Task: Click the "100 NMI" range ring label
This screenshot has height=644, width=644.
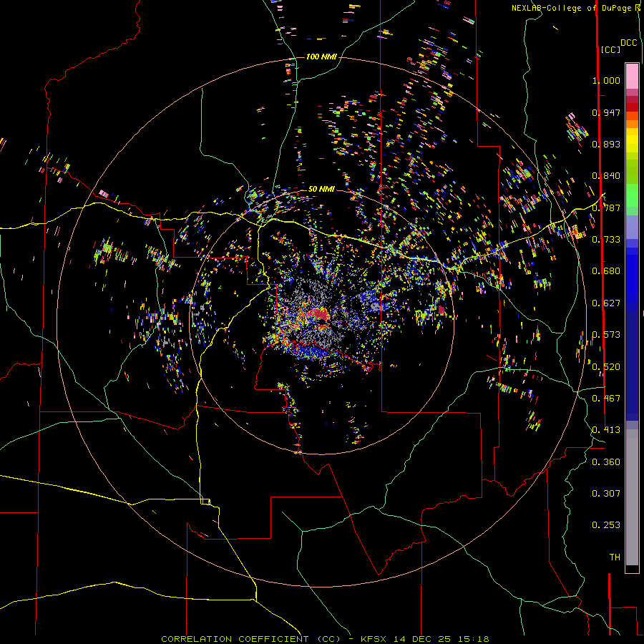Action: click(321, 57)
